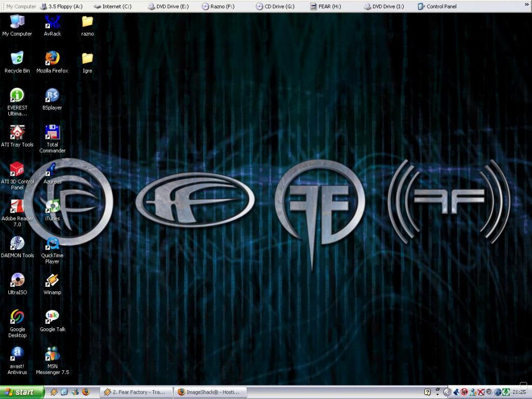532x399 pixels.
Task: Launch the QuickTime Player desktop shortcut
Action: (x=52, y=250)
